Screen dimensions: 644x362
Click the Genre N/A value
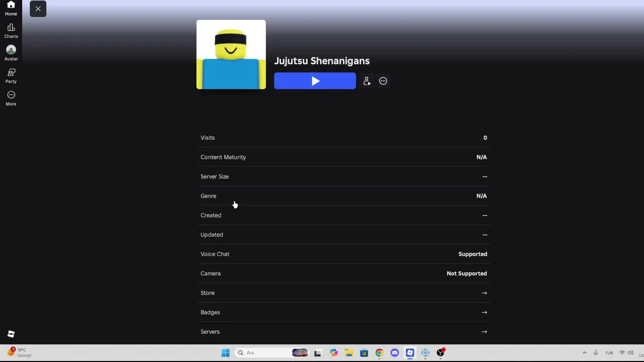481,196
